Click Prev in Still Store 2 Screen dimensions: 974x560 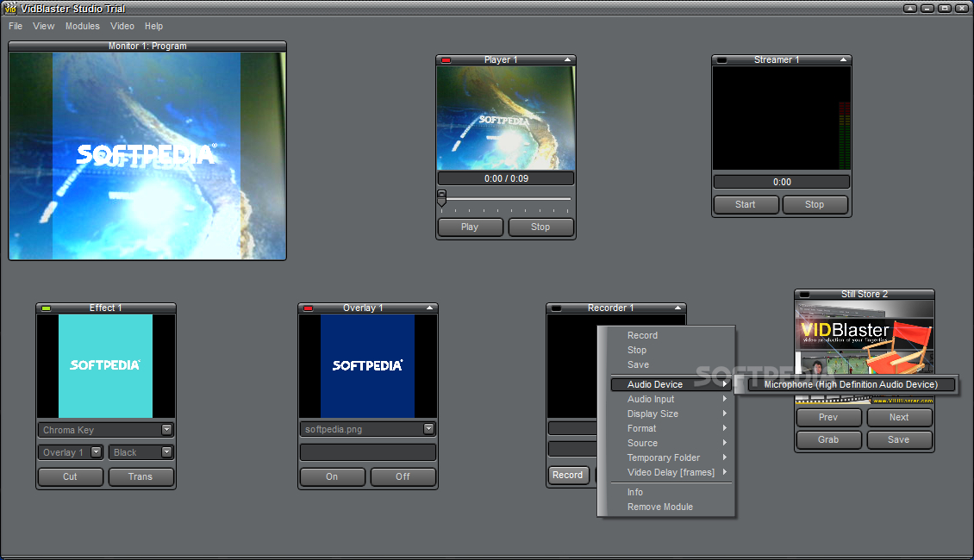click(828, 417)
